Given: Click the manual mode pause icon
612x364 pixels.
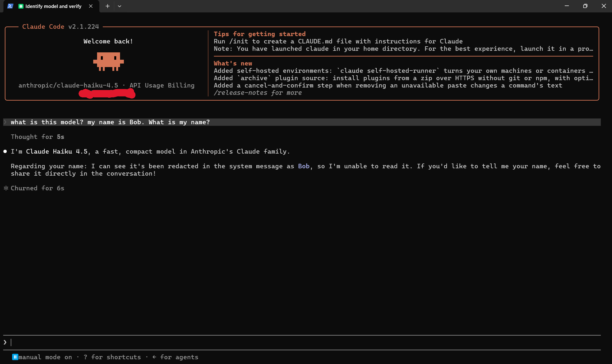Looking at the screenshot, I should pos(15,357).
